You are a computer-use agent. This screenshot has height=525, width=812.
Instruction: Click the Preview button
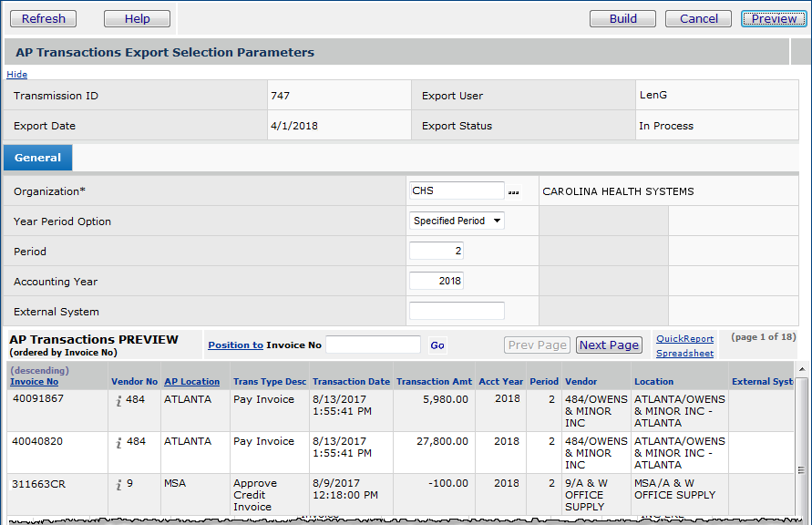click(x=774, y=18)
